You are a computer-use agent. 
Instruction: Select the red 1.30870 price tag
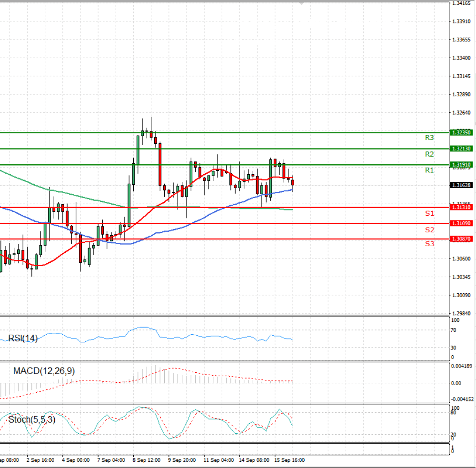click(461, 239)
